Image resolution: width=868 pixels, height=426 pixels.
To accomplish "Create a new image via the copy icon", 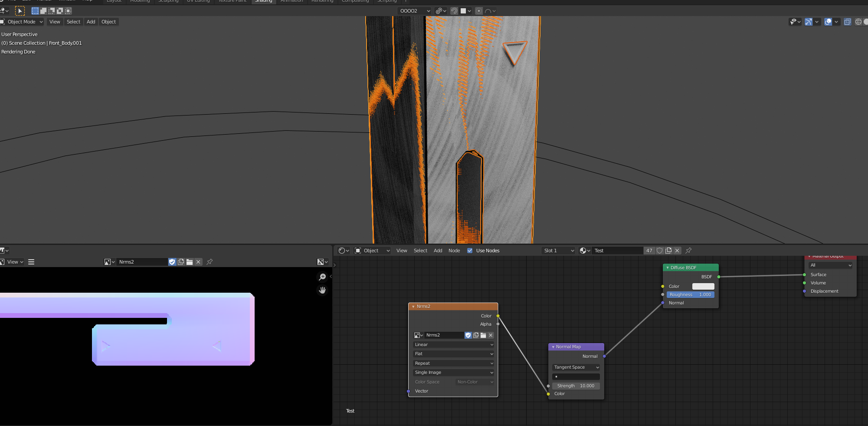I will coord(181,262).
